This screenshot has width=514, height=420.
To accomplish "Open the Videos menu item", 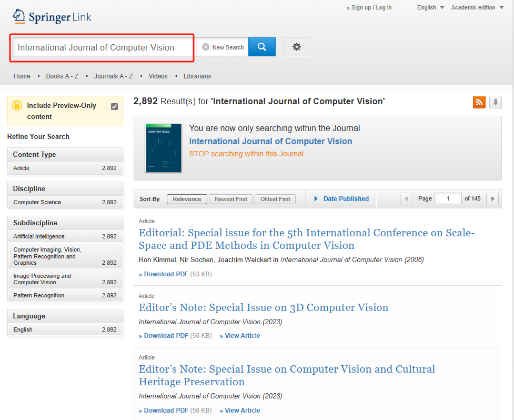I will coord(158,76).
